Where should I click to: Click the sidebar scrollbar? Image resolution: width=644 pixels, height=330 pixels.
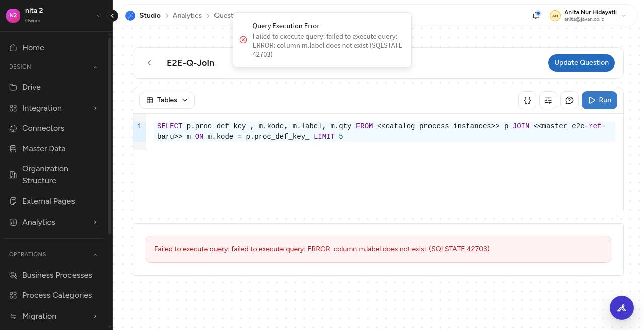[x=110, y=136]
